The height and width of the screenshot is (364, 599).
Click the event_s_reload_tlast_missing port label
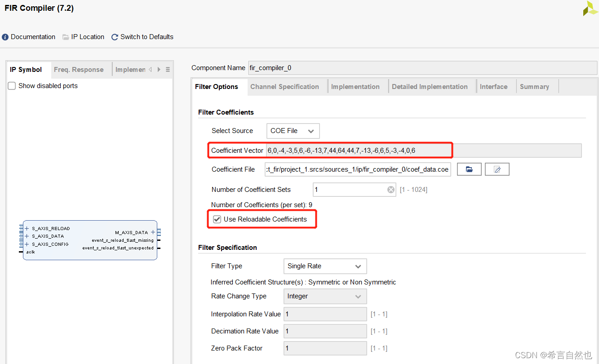click(123, 240)
